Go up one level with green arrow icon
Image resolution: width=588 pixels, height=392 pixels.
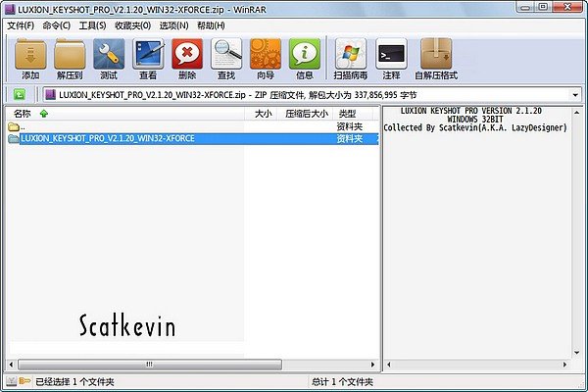click(x=20, y=94)
